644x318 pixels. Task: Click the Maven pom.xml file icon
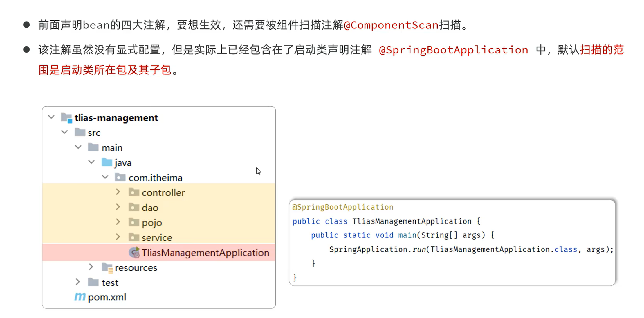(x=80, y=297)
